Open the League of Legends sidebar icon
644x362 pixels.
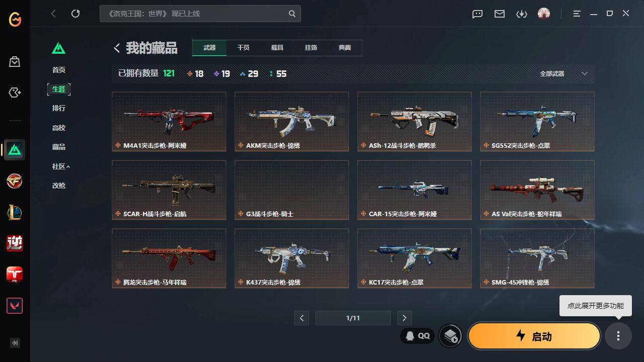click(x=15, y=212)
